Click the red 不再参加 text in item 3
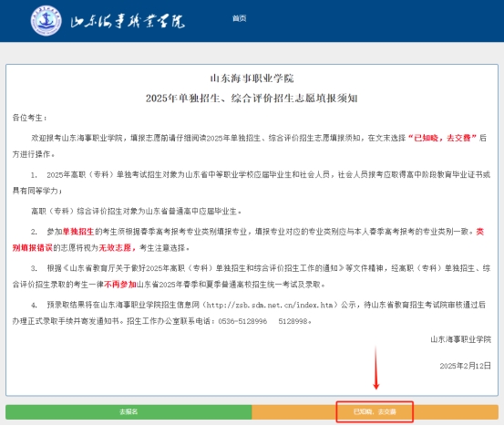This screenshot has height=426, width=504. point(120,284)
